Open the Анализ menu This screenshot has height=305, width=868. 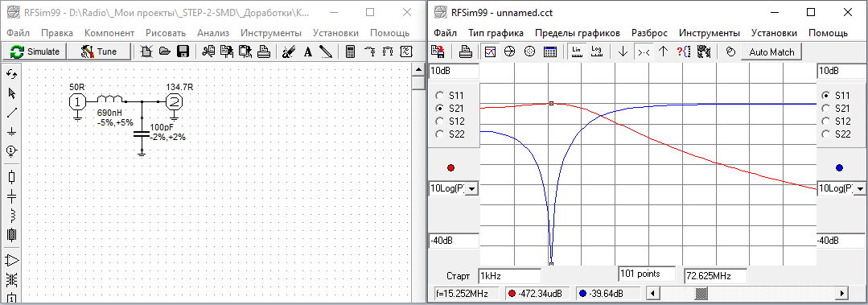click(212, 33)
